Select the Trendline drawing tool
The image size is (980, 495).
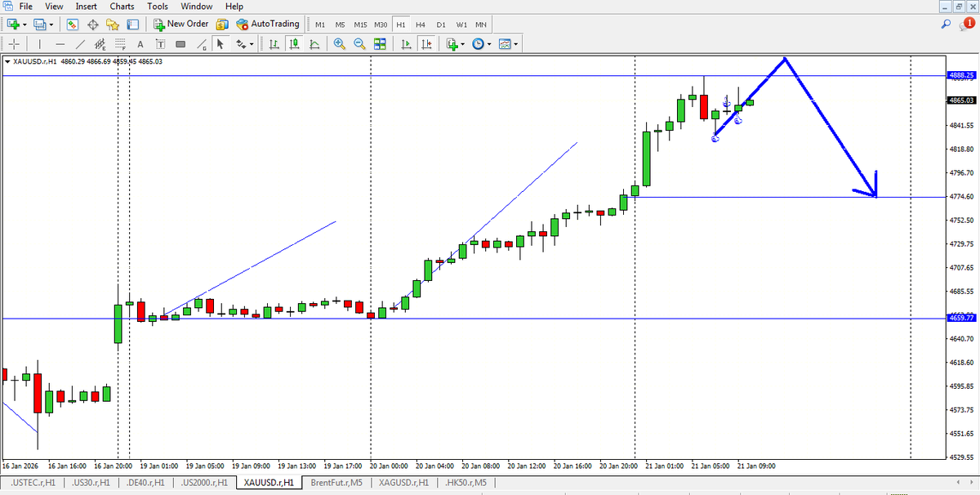80,44
